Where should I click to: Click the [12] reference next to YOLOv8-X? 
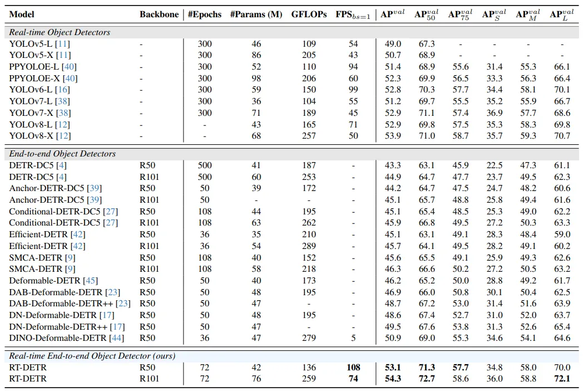coord(64,136)
